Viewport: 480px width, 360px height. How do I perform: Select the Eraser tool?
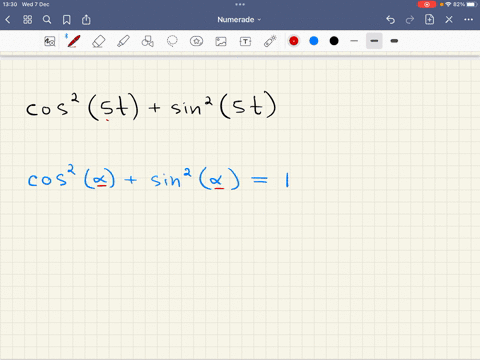(x=98, y=41)
